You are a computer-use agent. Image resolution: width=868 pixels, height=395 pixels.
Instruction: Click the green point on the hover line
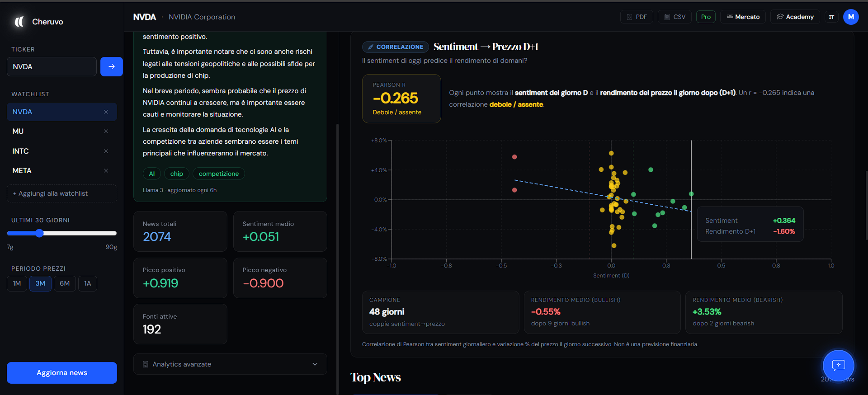click(x=691, y=194)
